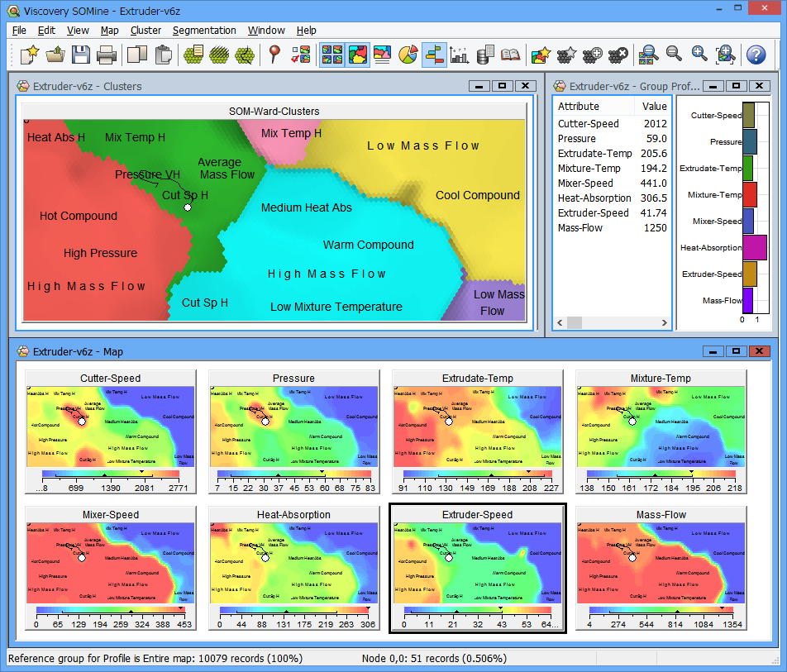Toggle the group profile bar chart button

click(434, 55)
